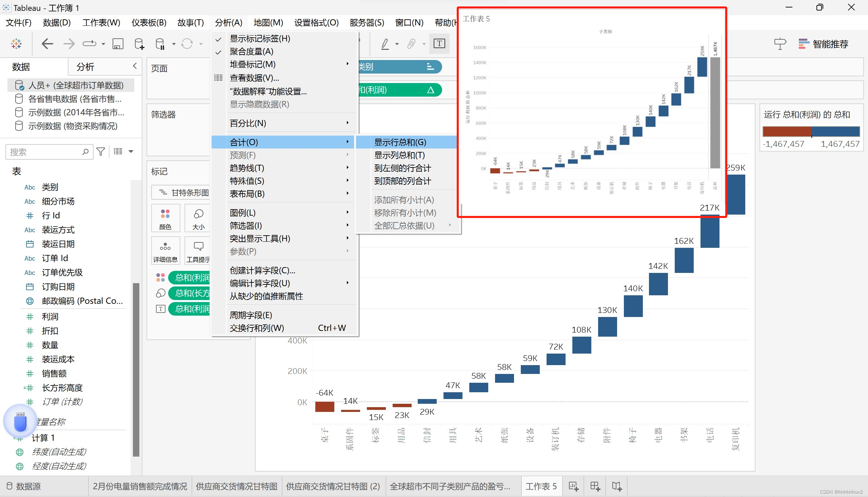Toggle Show Mark Labels menu option

(x=260, y=39)
